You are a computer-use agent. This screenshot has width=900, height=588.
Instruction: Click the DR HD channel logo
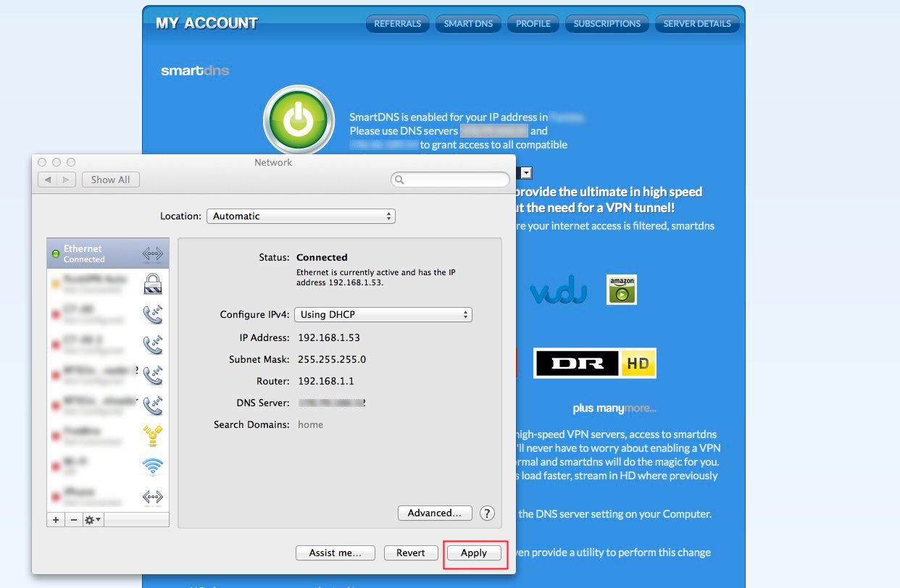(595, 363)
